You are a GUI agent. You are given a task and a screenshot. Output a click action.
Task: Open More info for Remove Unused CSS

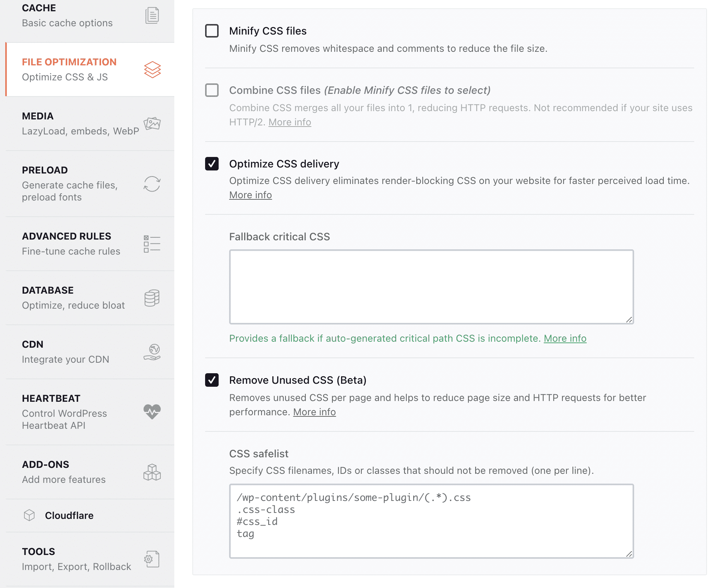click(314, 412)
